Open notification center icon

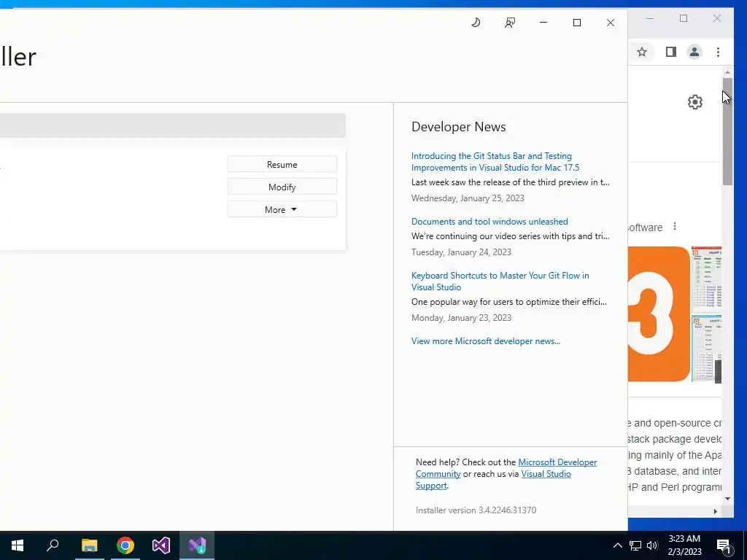pyautogui.click(x=724, y=545)
